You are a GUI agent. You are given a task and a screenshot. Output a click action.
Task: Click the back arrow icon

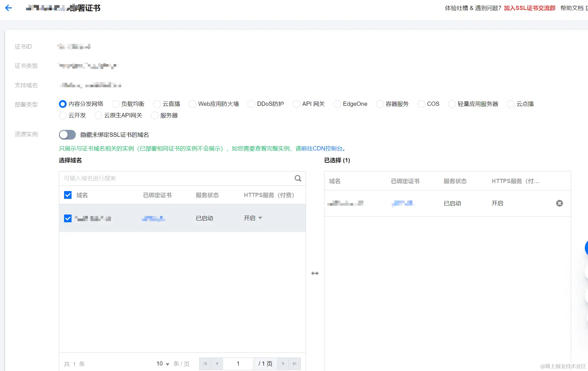click(9, 8)
